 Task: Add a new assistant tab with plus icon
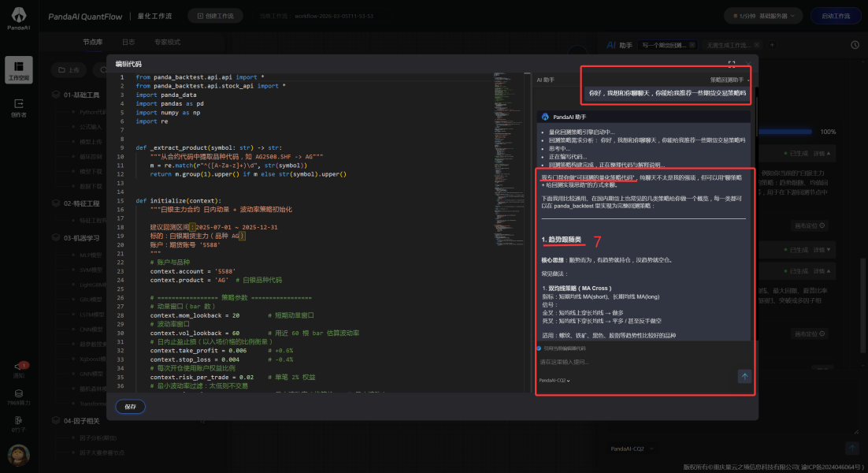(x=772, y=45)
